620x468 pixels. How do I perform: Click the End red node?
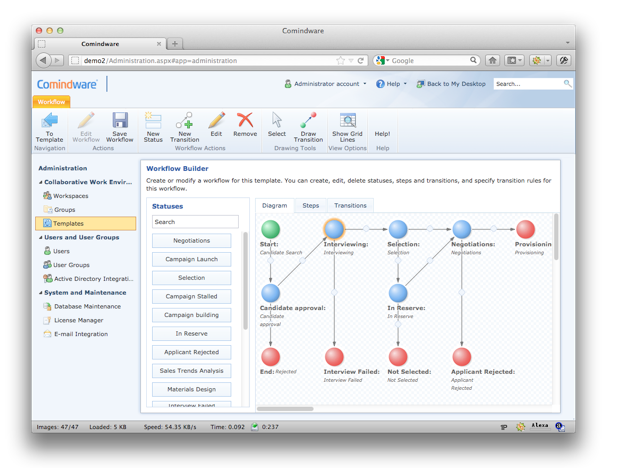[271, 357]
